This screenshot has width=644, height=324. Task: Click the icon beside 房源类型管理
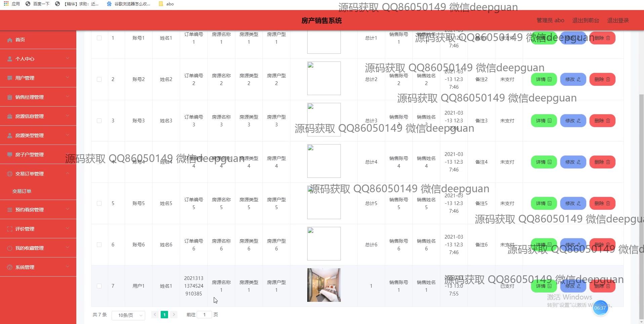coord(10,135)
